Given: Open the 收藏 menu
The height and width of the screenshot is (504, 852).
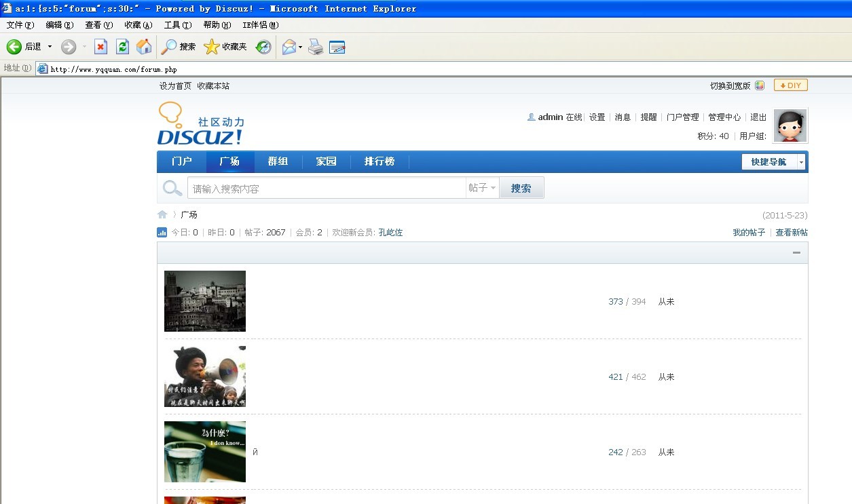Looking at the screenshot, I should click(138, 25).
